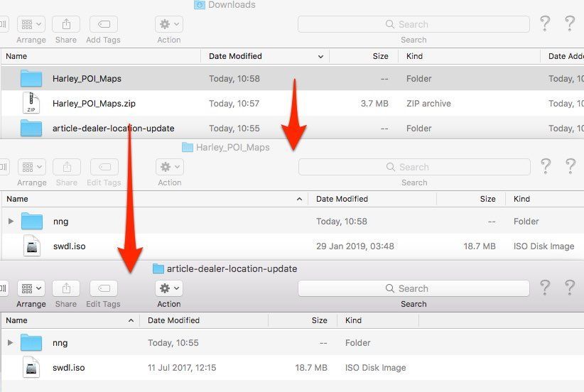The image size is (584, 392).
Task: Select the Harley_POI_Maps folder row
Action: coord(87,79)
